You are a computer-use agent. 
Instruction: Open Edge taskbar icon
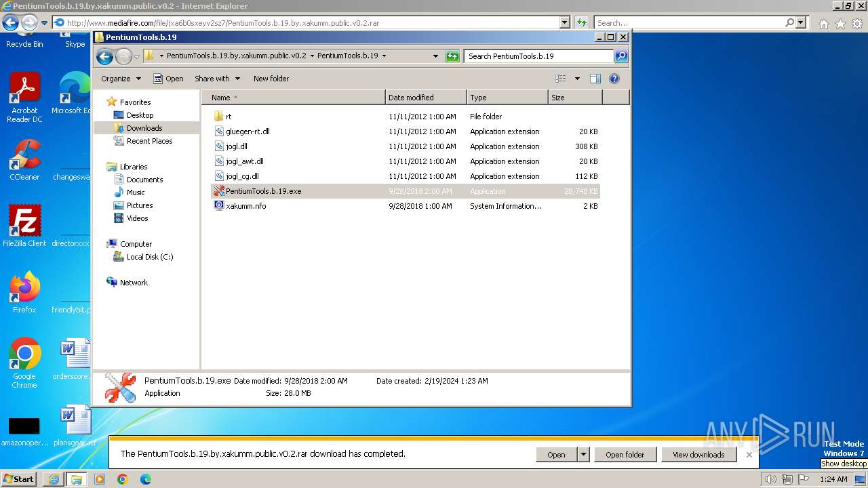point(146,479)
